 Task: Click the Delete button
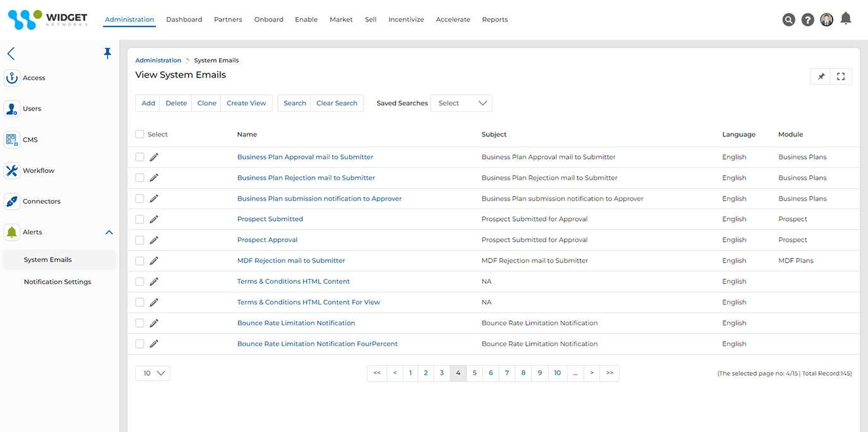(176, 103)
